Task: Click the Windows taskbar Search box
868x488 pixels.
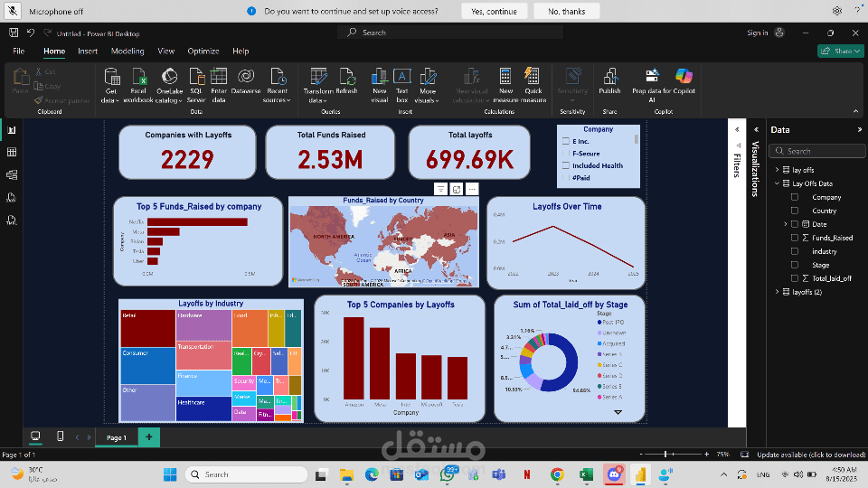Action: click(x=246, y=474)
